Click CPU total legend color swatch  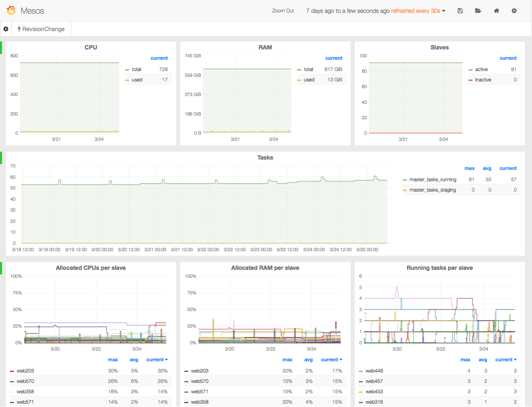pos(127,70)
